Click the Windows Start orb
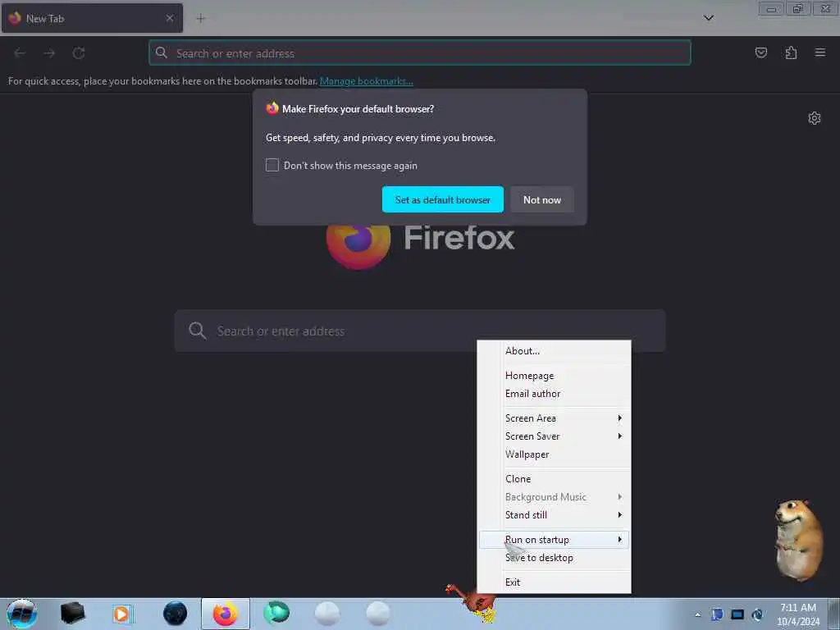Screen dimensions: 840x630 click(x=21, y=614)
